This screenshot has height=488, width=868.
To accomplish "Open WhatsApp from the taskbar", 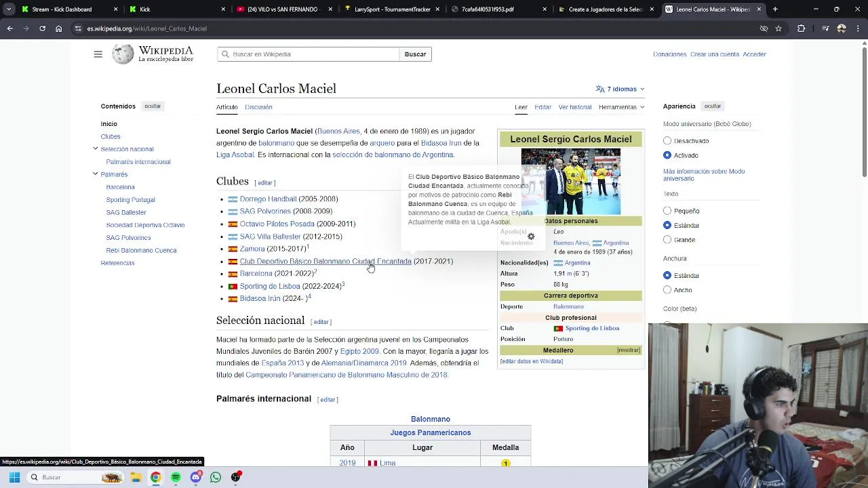I will tap(216, 477).
